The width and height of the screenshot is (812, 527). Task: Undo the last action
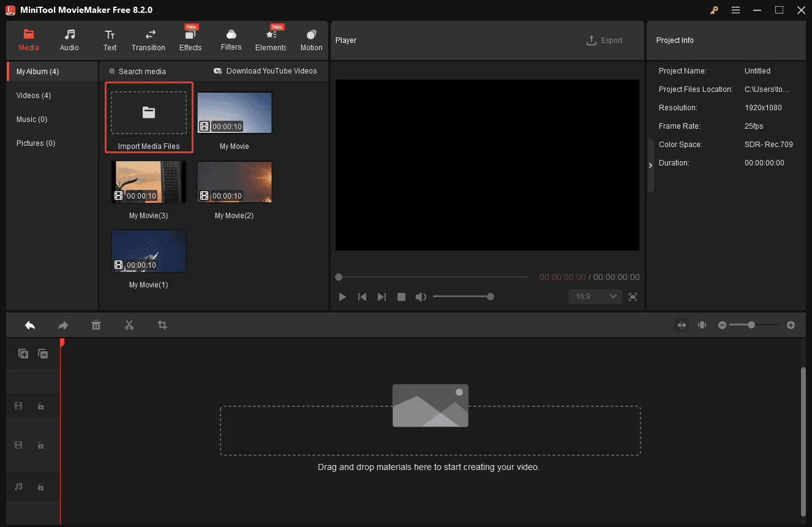[x=30, y=325]
